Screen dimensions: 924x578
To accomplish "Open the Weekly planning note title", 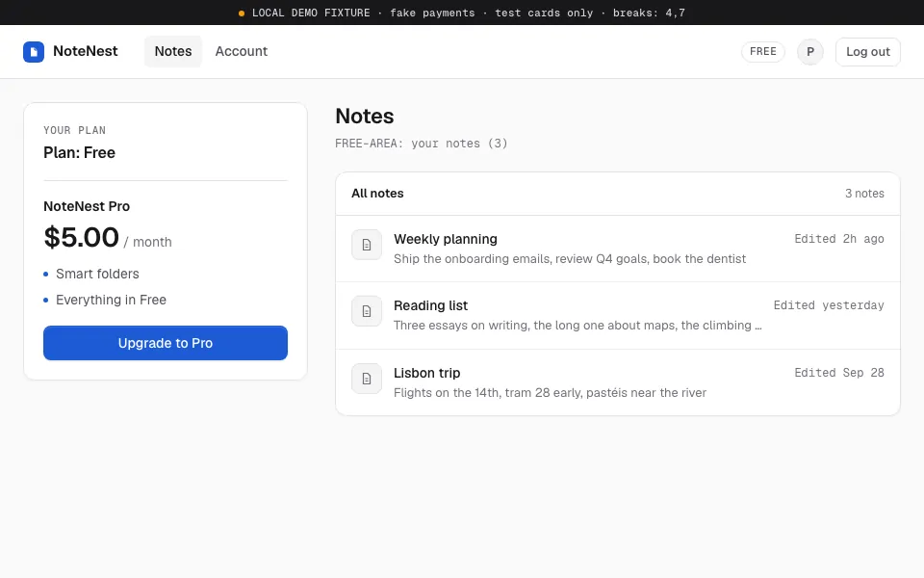I will click(x=446, y=239).
